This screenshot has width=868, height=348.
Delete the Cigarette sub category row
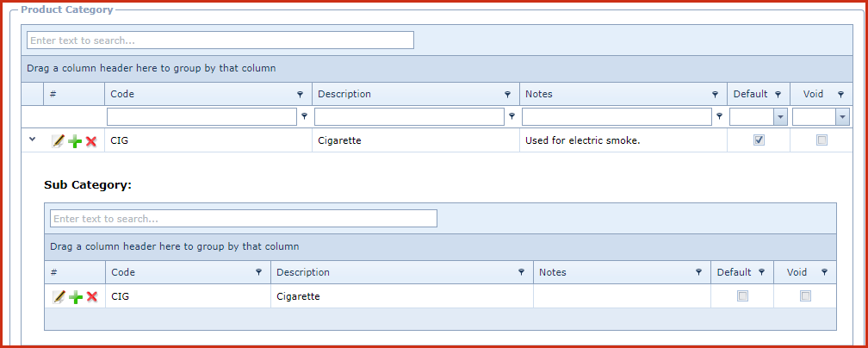click(x=92, y=297)
